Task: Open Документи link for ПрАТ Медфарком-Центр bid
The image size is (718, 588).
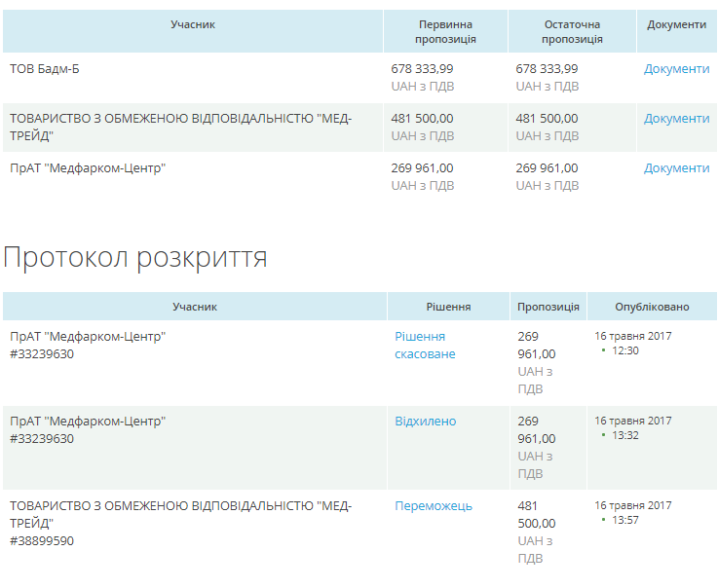Action: [x=676, y=168]
